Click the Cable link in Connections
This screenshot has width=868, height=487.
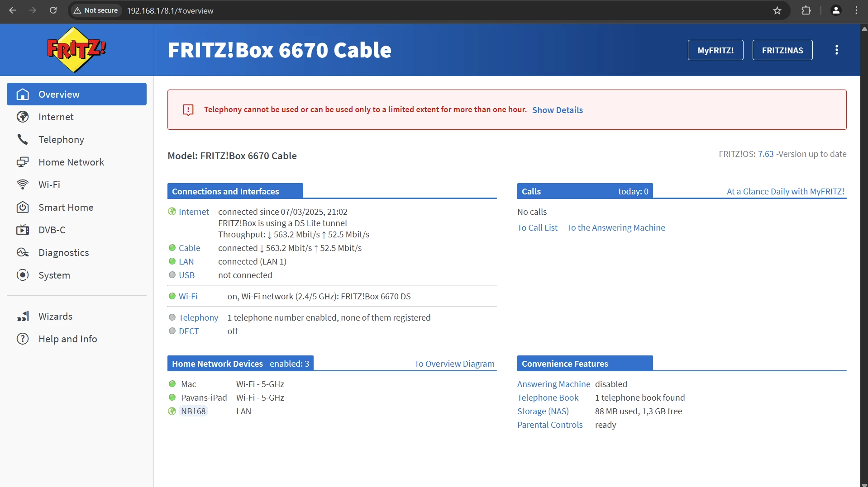189,248
